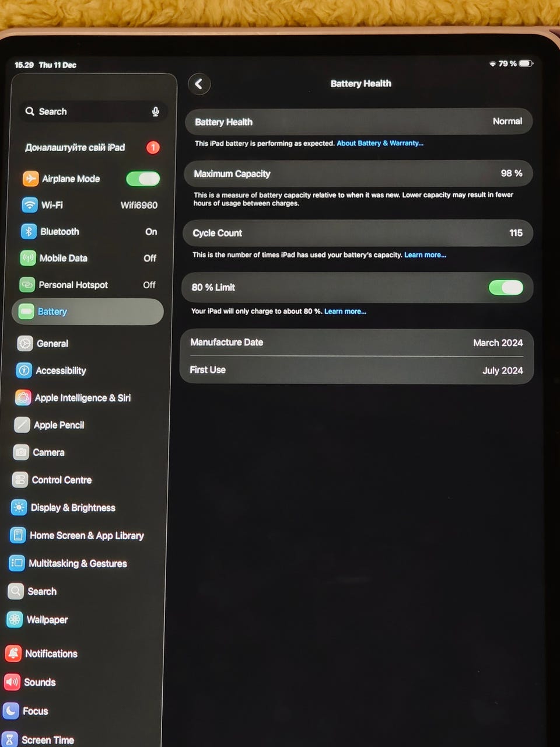The height and width of the screenshot is (747, 560).
Task: Tap the Screen Time hourglass icon
Action: 9,739
